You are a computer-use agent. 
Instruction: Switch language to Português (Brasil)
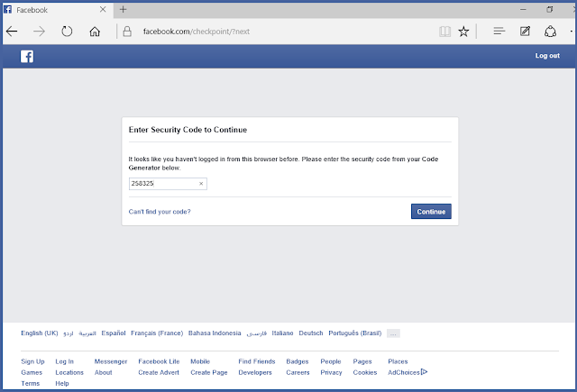tap(354, 333)
